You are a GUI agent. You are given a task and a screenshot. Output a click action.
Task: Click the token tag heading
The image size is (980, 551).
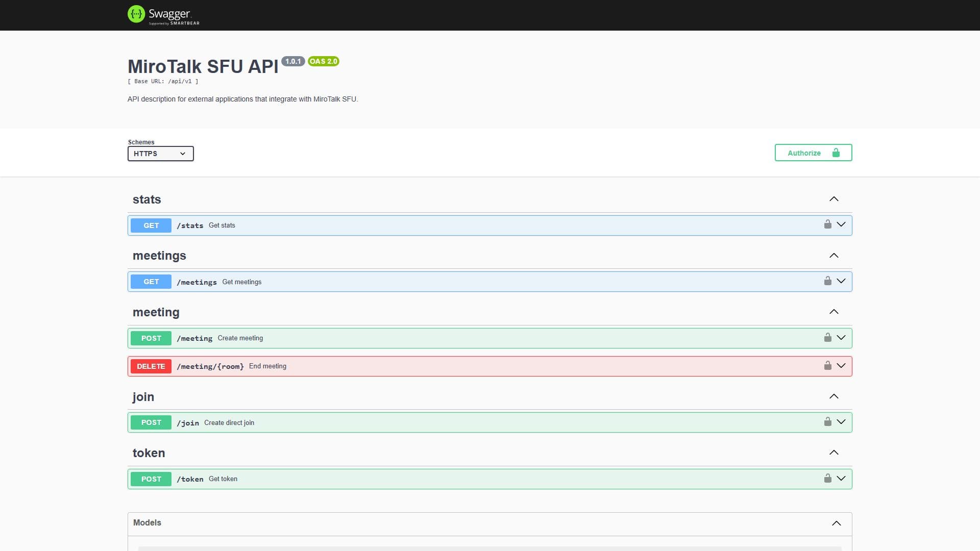tap(149, 453)
